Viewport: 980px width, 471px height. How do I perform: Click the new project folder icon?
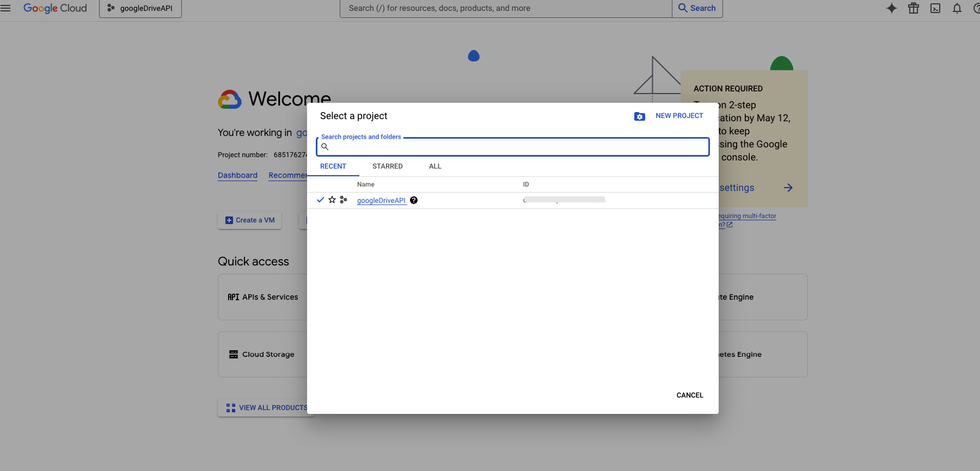640,116
